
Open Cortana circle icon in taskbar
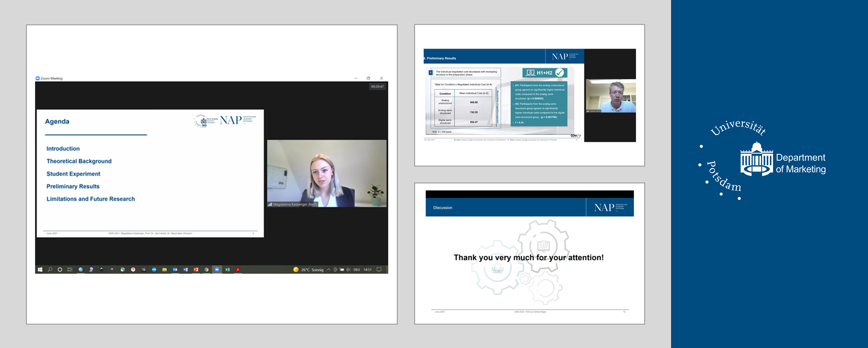point(60,269)
